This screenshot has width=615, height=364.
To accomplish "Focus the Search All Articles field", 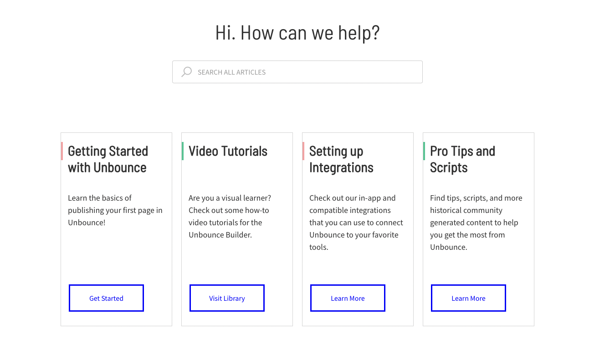I will [x=297, y=72].
